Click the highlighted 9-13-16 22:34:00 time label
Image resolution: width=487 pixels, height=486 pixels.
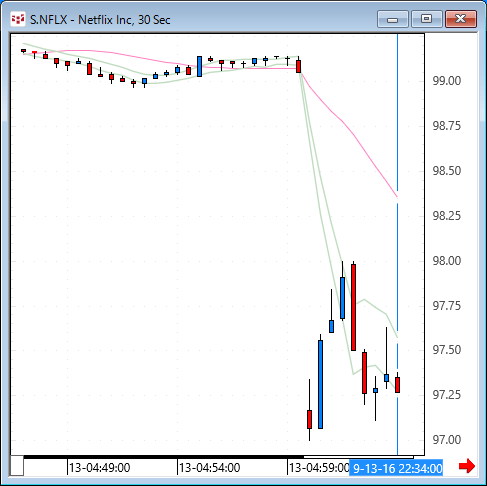pyautogui.click(x=396, y=468)
